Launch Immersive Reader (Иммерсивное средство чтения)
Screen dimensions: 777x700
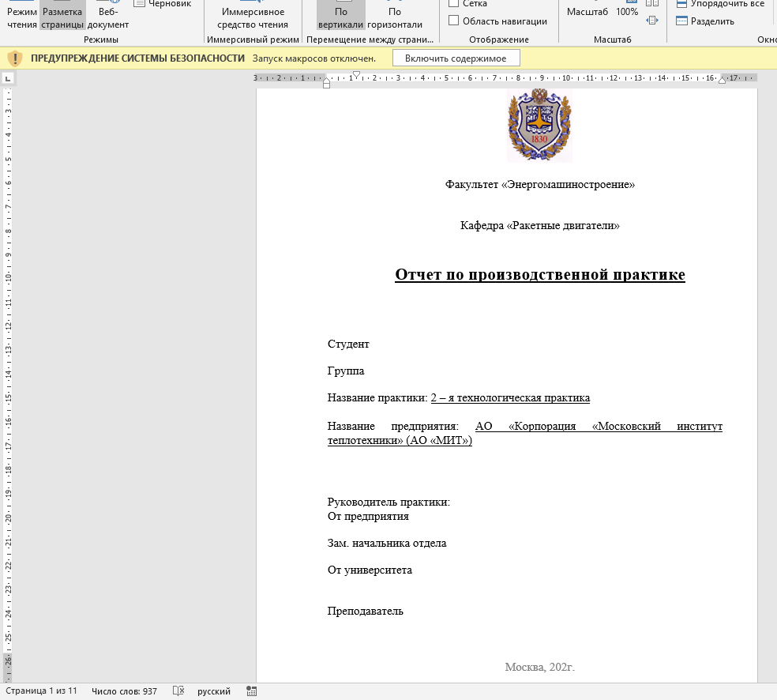[x=253, y=17]
